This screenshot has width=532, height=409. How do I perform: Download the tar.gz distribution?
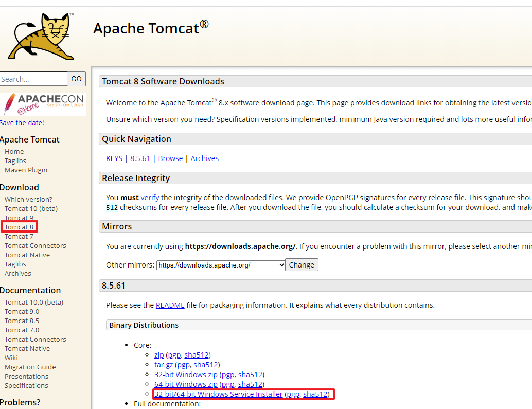pyautogui.click(x=164, y=365)
